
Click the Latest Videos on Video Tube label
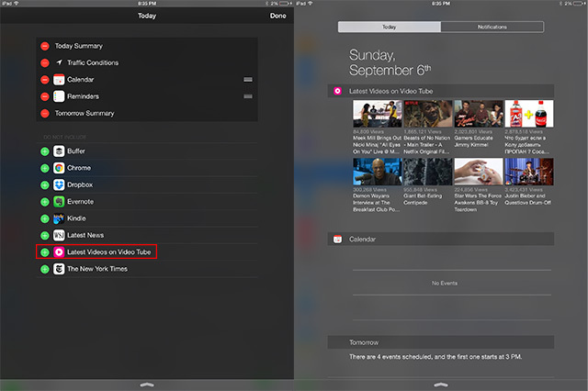108,252
